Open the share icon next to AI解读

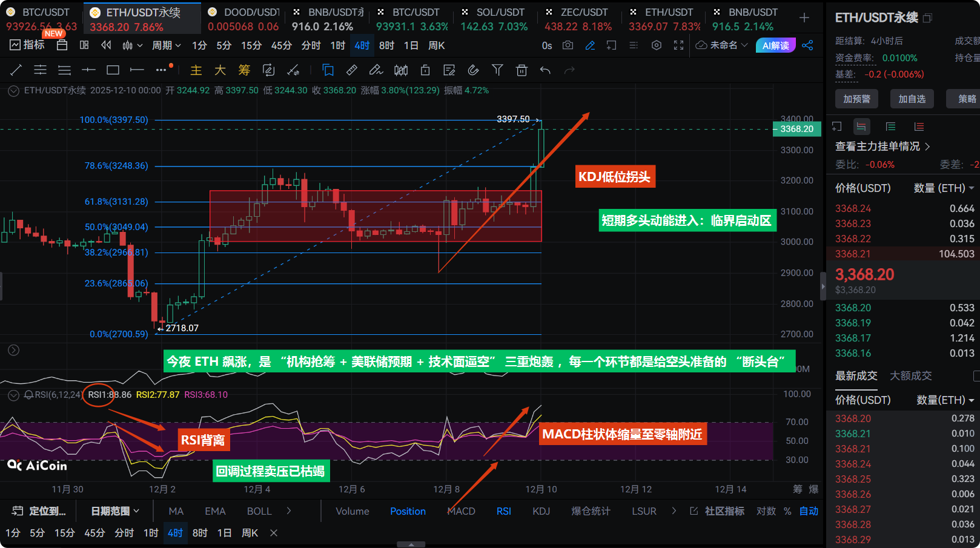(x=807, y=45)
